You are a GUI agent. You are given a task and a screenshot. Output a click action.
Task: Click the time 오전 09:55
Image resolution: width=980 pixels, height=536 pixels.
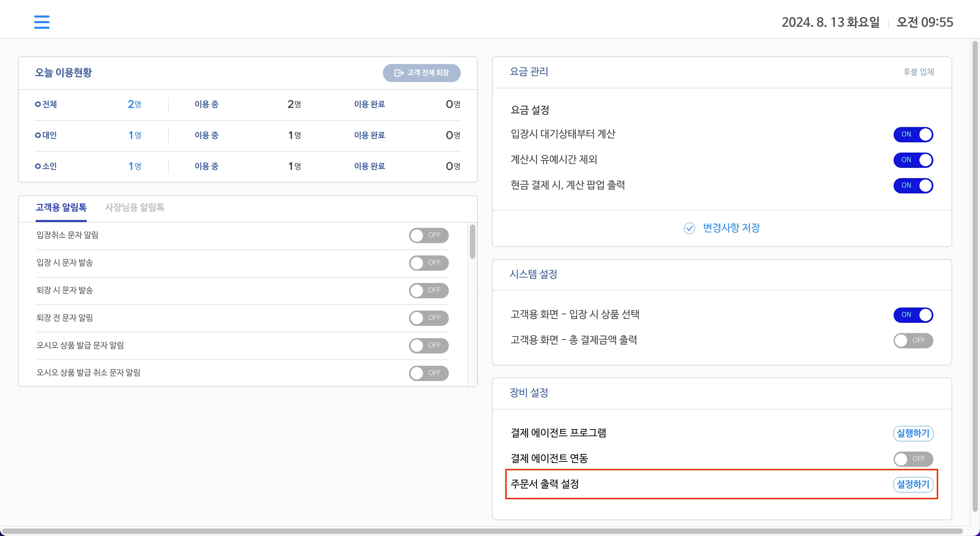pos(925,22)
